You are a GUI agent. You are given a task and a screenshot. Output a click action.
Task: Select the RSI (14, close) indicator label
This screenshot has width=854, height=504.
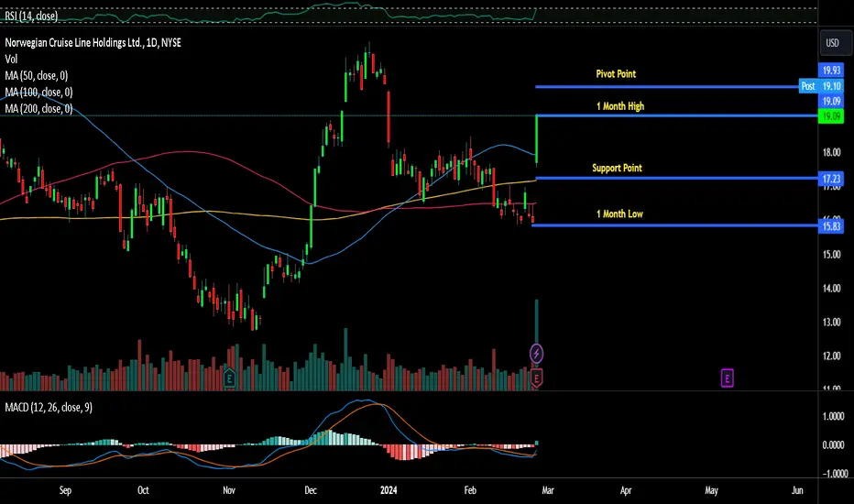click(31, 16)
